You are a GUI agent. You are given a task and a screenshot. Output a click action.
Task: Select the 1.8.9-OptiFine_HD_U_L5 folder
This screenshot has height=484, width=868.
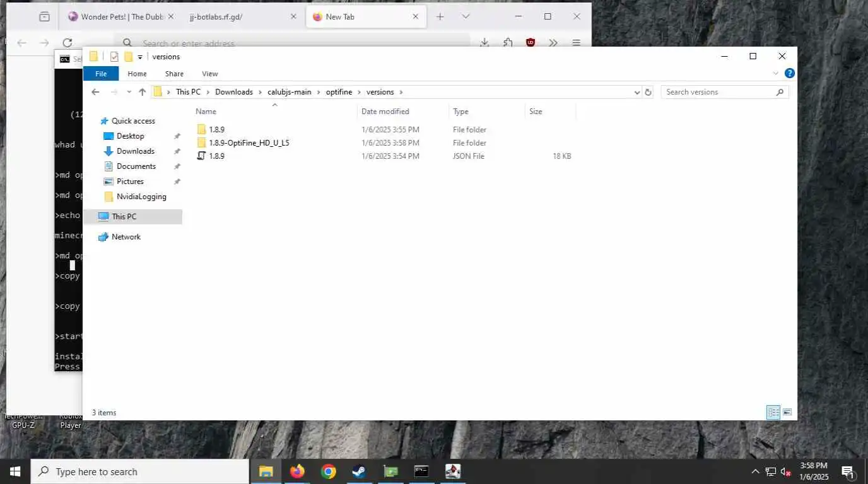[x=249, y=143]
